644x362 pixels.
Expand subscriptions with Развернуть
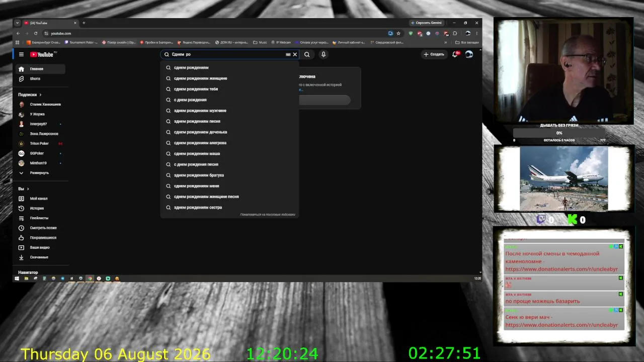coord(40,173)
